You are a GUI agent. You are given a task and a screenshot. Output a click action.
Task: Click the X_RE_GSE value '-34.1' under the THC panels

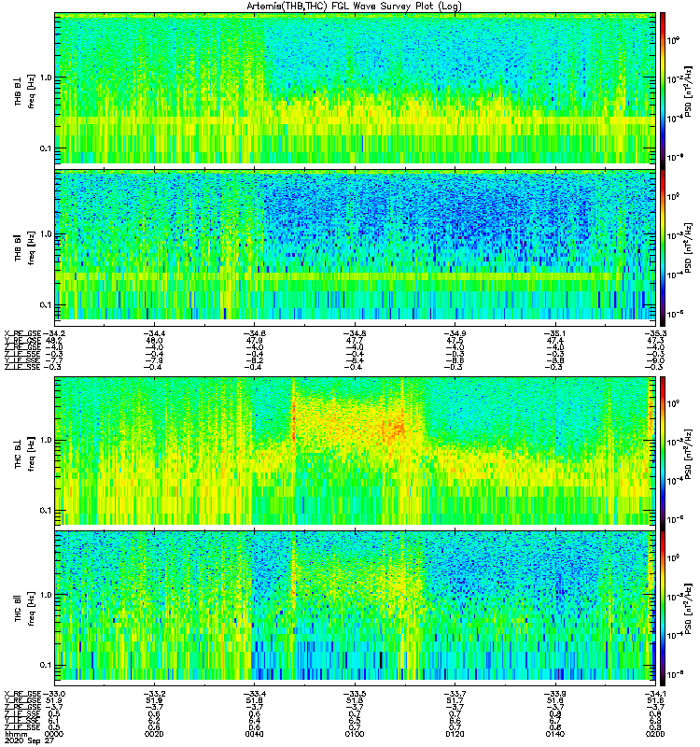(x=655, y=694)
